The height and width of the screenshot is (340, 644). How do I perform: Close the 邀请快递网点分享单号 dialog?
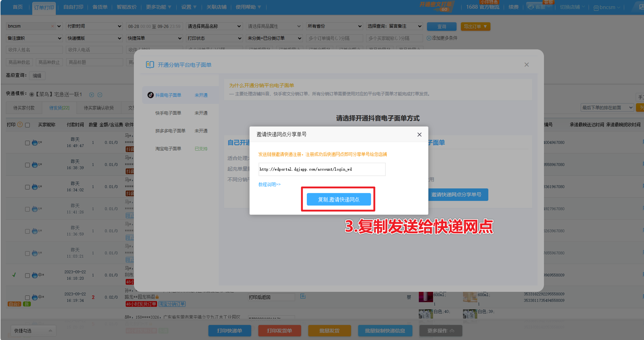click(x=419, y=135)
